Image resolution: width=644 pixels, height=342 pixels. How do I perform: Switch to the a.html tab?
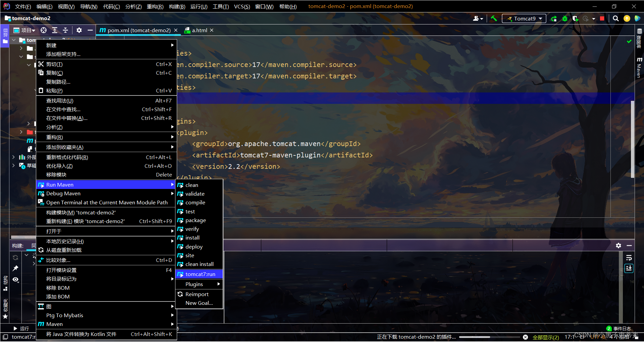click(x=199, y=30)
